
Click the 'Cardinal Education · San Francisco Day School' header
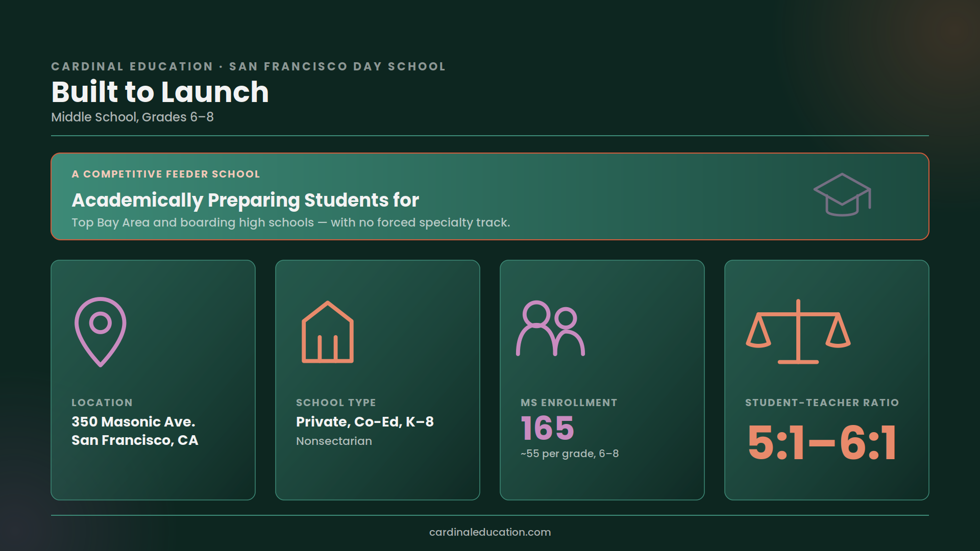pyautogui.click(x=249, y=66)
